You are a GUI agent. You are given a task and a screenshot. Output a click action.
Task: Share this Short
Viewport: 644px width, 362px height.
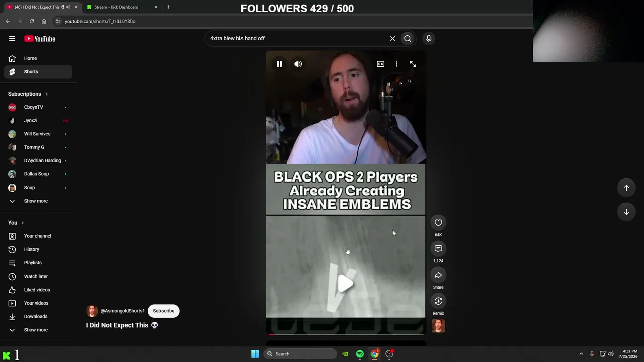point(438,275)
